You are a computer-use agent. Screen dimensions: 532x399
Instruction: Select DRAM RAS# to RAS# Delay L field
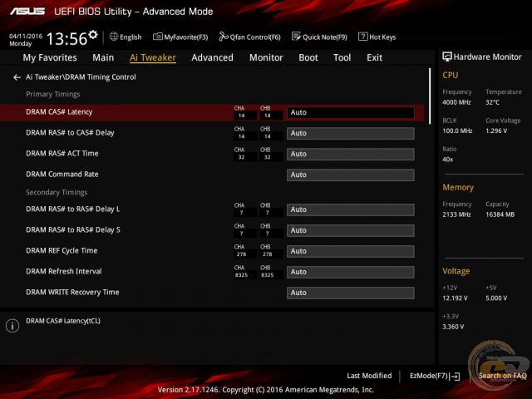[351, 209]
